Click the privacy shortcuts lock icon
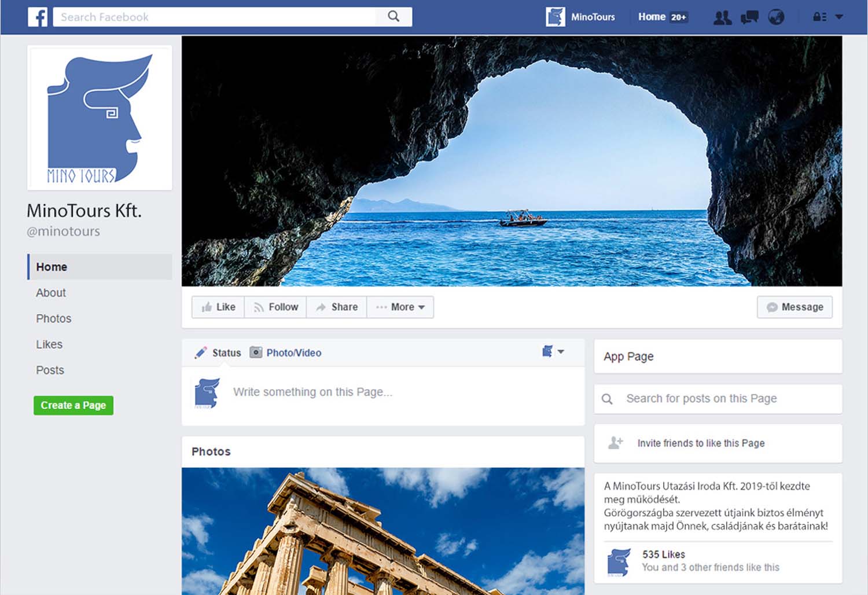Screen dimensions: 868x595 pos(819,17)
